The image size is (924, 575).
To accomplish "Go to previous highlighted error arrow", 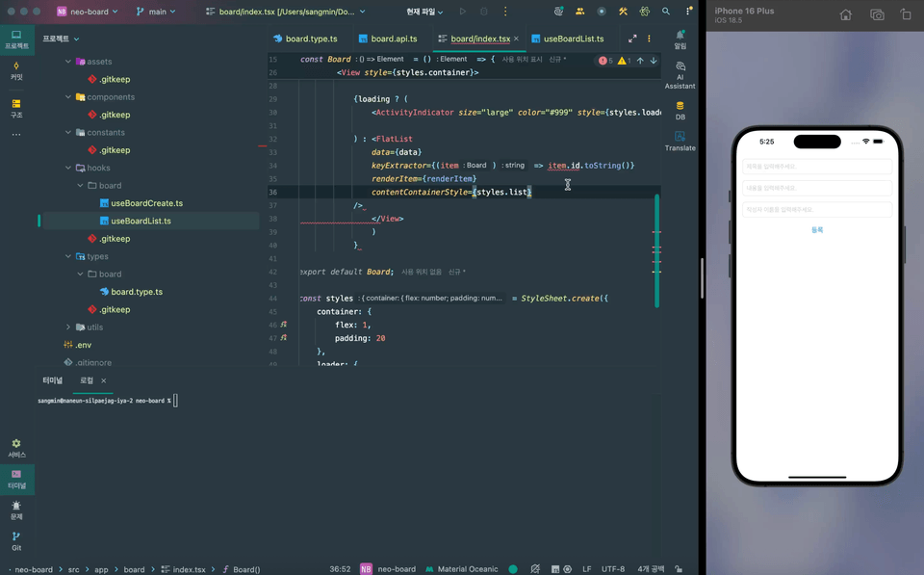I will click(640, 60).
